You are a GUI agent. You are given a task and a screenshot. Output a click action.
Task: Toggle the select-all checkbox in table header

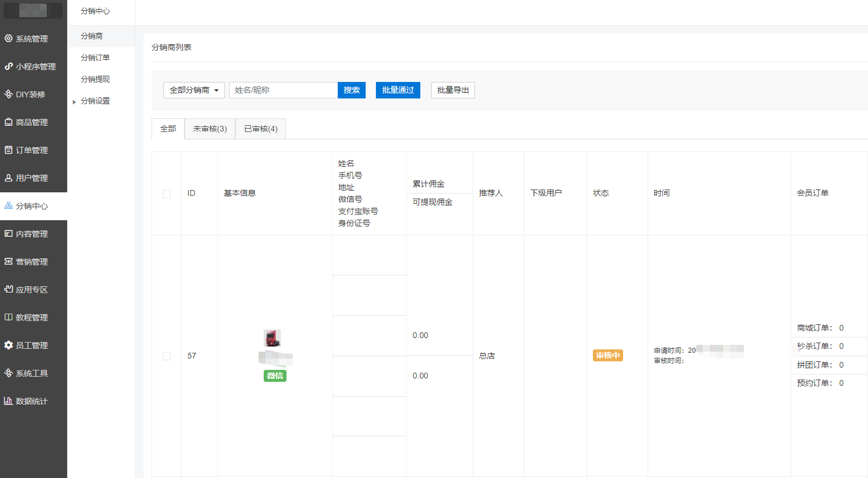coord(166,194)
